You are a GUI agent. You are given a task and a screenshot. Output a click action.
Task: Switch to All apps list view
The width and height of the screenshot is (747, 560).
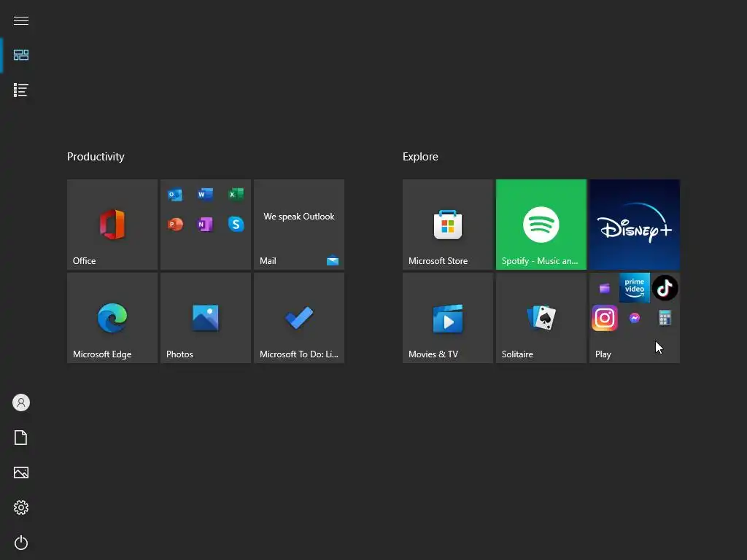point(21,90)
